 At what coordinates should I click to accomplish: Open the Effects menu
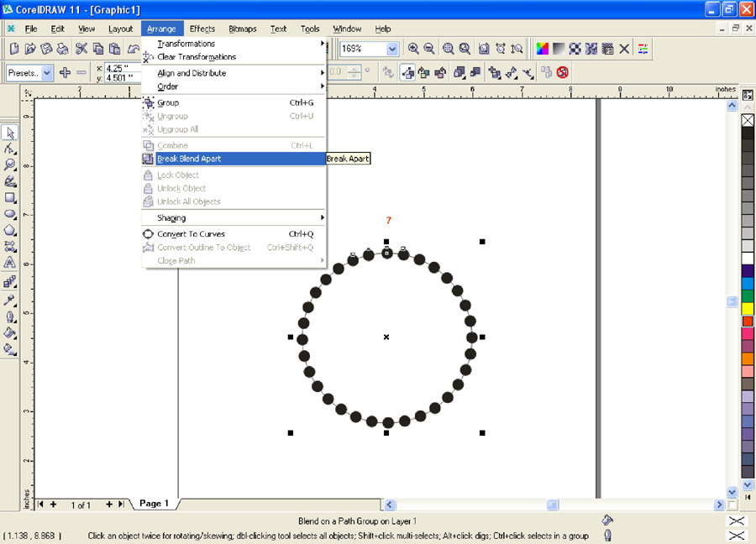pyautogui.click(x=202, y=29)
